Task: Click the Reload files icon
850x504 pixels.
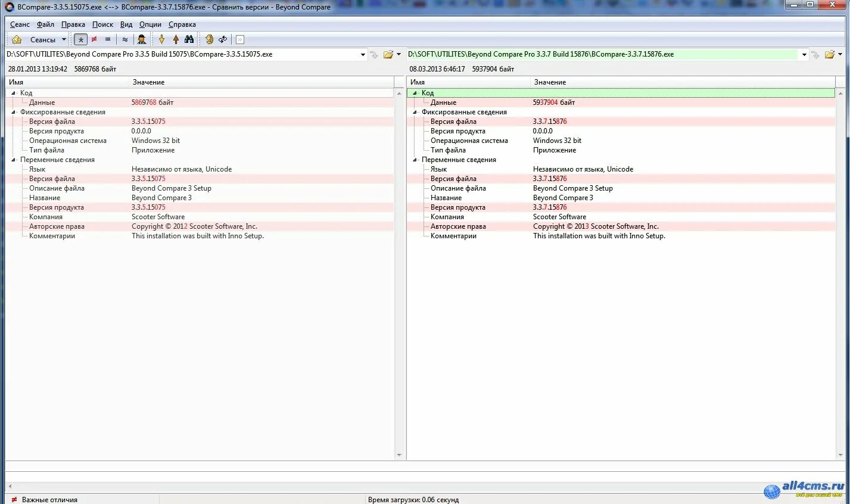Action: pos(223,40)
